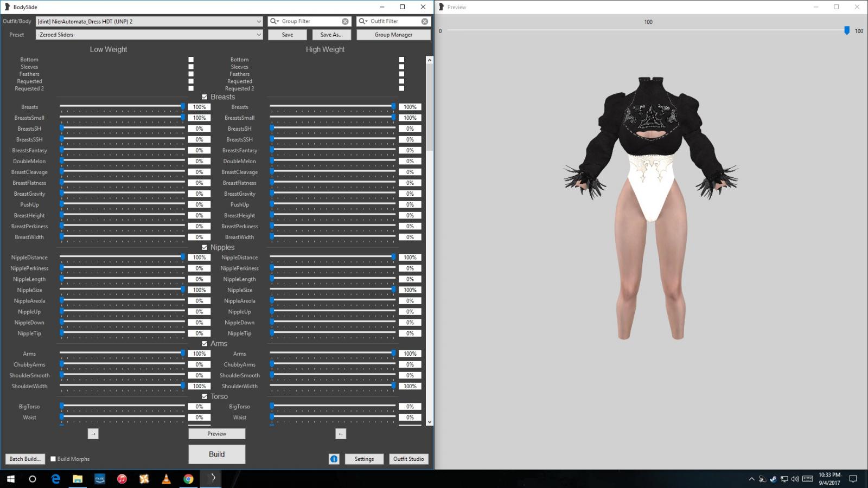This screenshot has width=868, height=488.
Task: Click Preview window weight slider handle
Action: tap(847, 31)
